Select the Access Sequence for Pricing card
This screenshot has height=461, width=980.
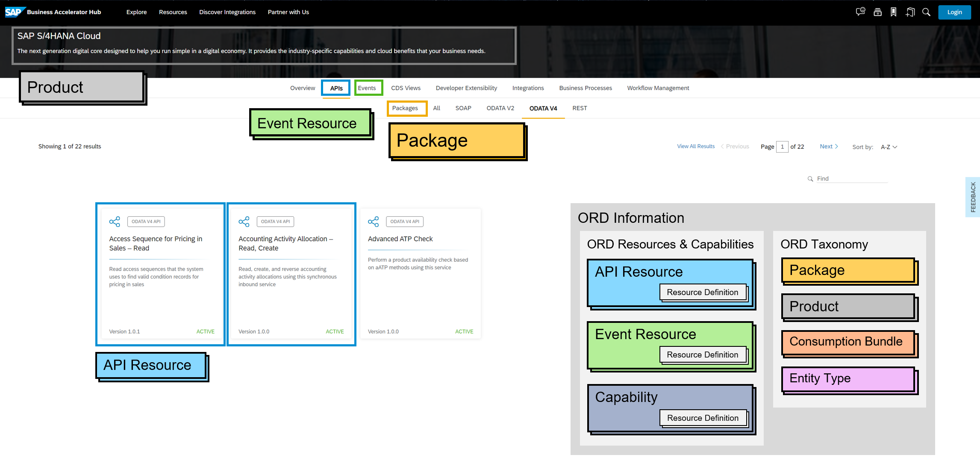[x=160, y=274]
